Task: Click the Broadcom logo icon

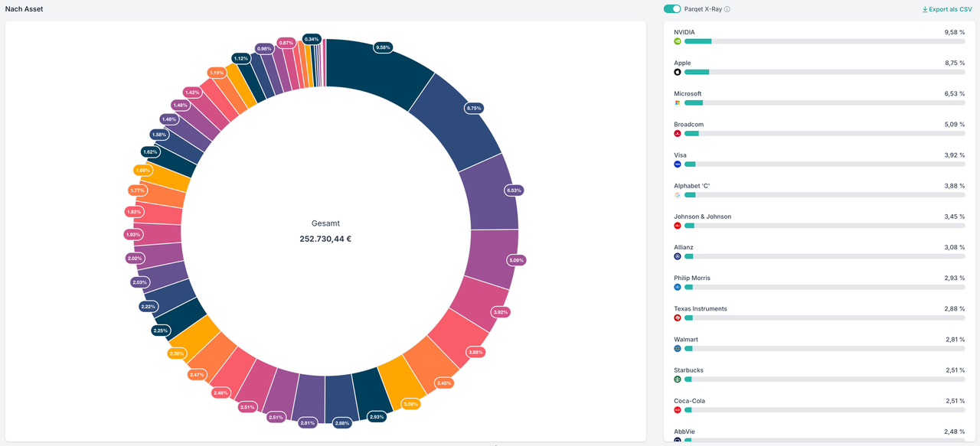Action: [678, 133]
